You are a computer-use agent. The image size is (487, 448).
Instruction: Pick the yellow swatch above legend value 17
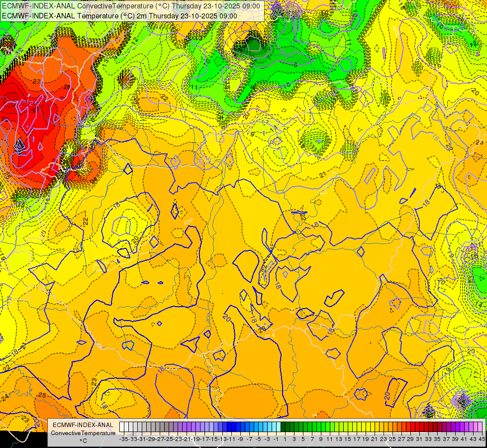click(355, 427)
